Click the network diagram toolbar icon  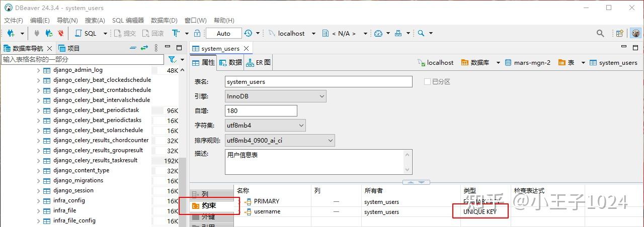click(398, 33)
